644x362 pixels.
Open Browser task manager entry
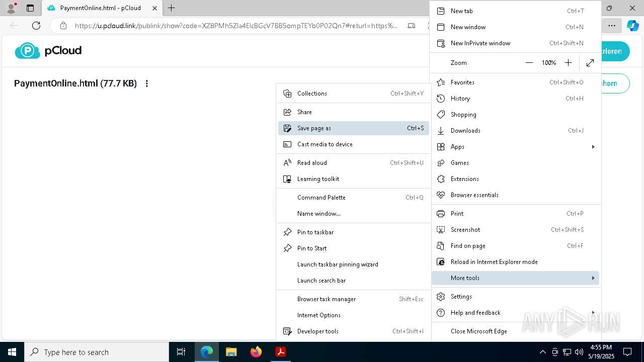point(354,299)
